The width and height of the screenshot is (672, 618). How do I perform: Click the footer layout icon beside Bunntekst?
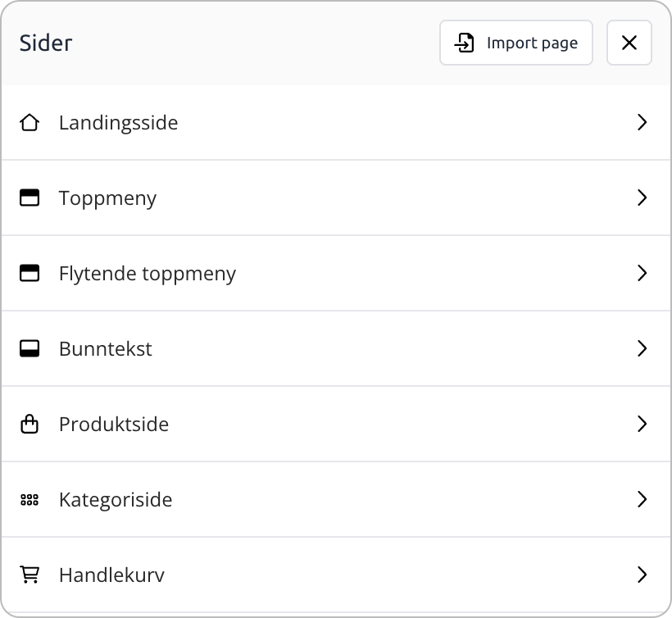(x=30, y=349)
